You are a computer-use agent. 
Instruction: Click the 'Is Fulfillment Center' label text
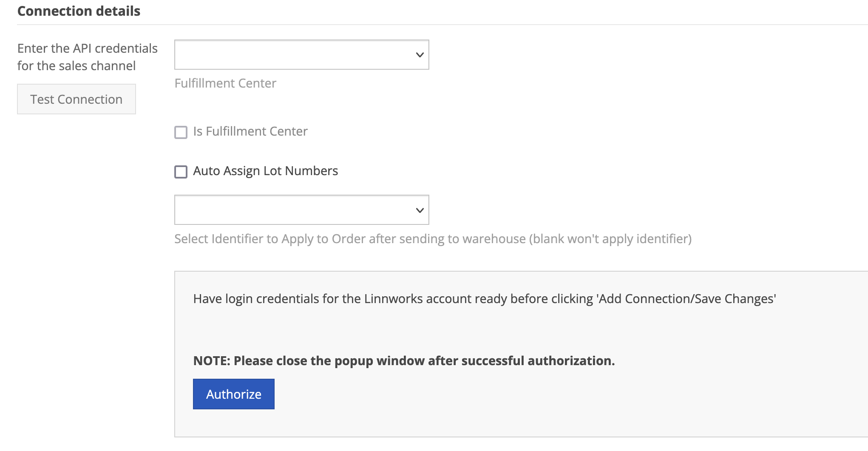pos(250,132)
